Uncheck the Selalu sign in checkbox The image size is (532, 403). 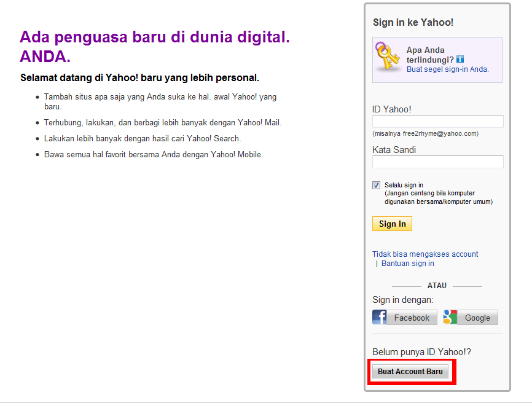coord(376,185)
